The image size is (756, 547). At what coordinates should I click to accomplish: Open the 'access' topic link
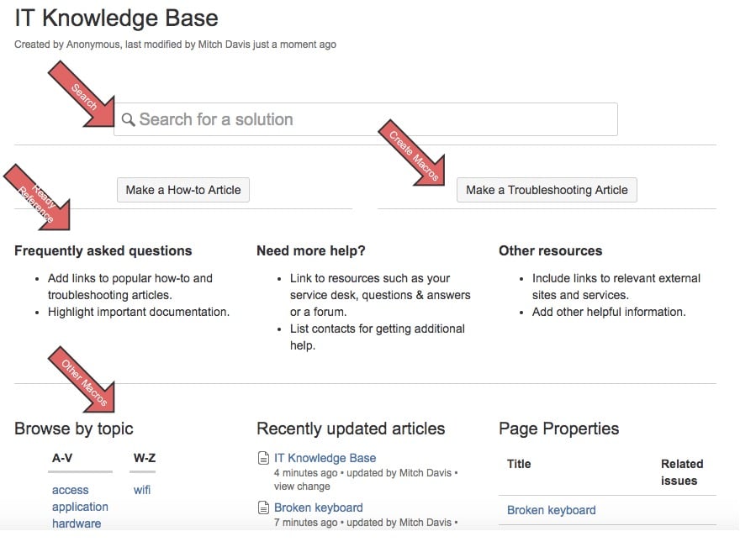click(70, 490)
